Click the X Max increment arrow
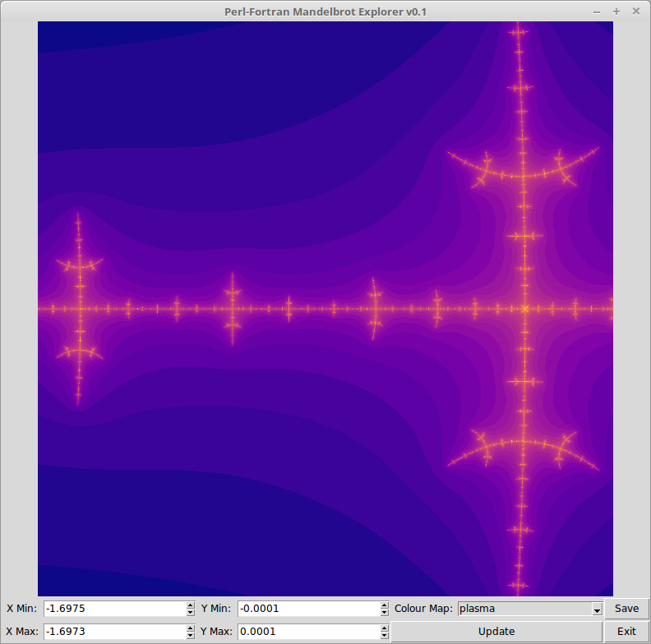Screen dimensions: 651x644 coord(191,628)
